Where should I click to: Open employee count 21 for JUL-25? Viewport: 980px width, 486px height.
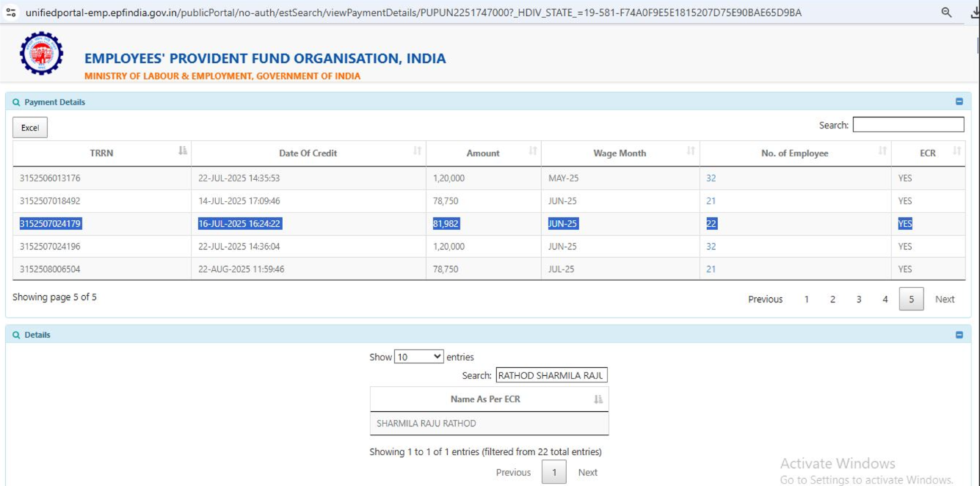click(711, 269)
